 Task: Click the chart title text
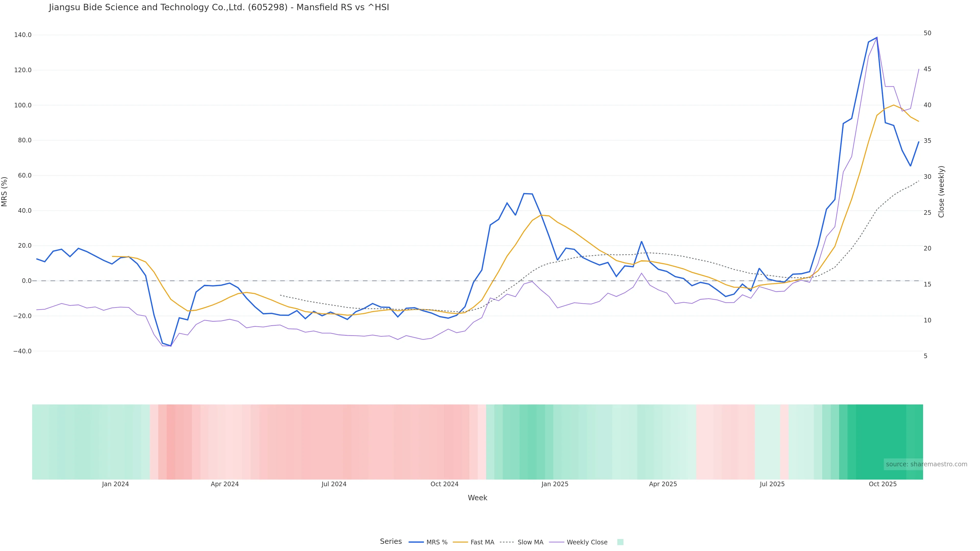[x=219, y=8]
